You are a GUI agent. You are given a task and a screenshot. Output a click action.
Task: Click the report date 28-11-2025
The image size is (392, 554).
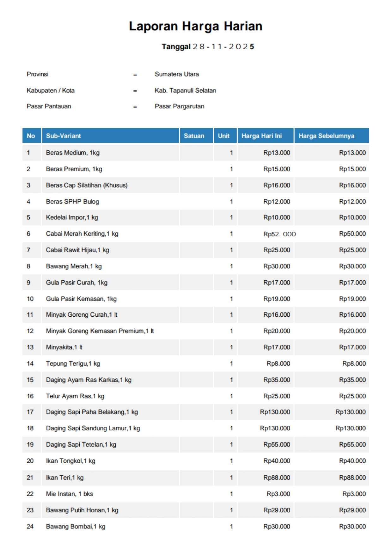click(223, 47)
